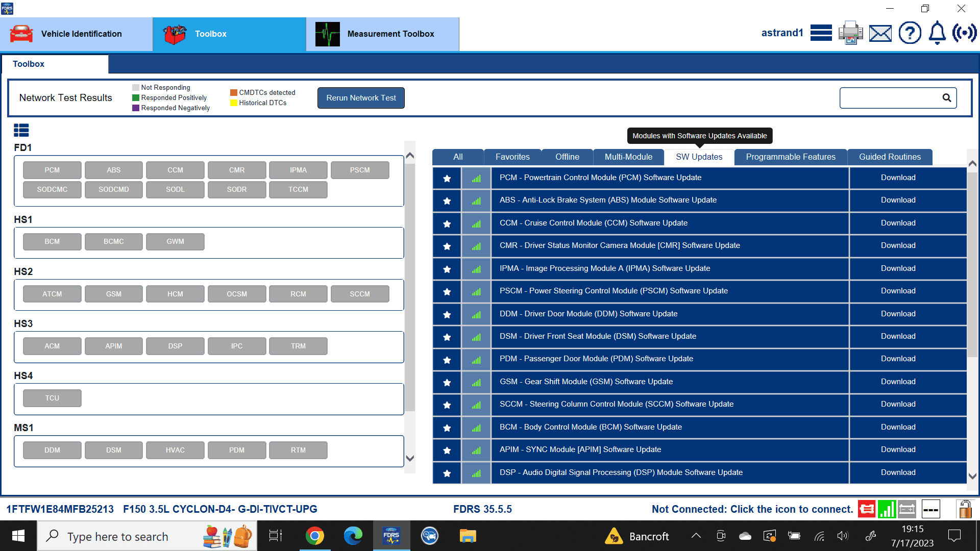The height and width of the screenshot is (551, 980).
Task: Open the notifications bell icon
Action: click(937, 33)
